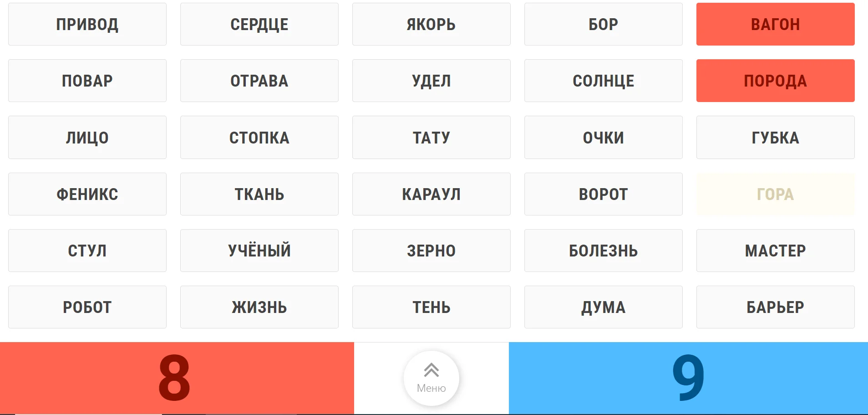Select the ДУМА word card

(x=603, y=307)
